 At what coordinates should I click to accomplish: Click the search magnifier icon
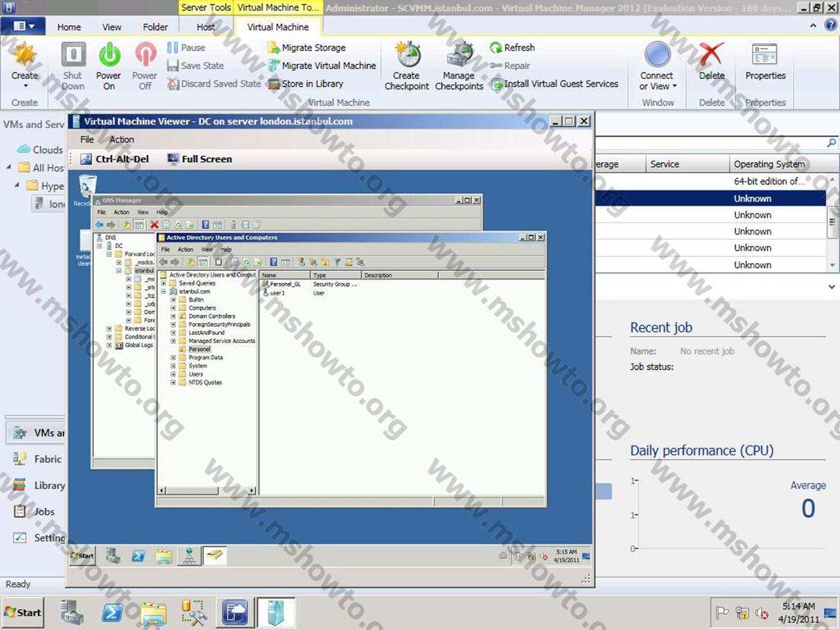point(831,142)
